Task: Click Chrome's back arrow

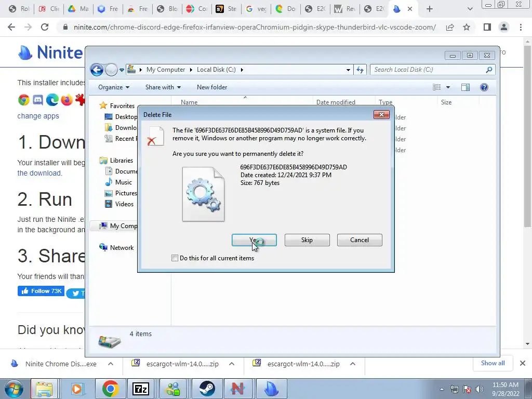Action: click(x=11, y=27)
